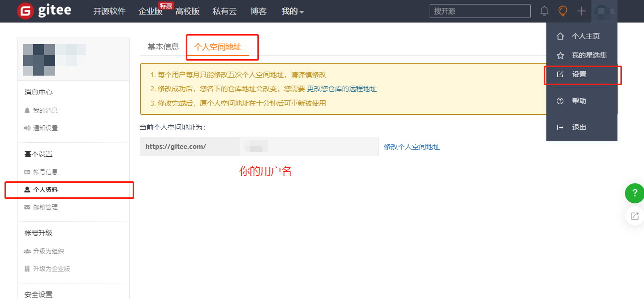Screen dimensions: 644x299
Task: Click the home icon beside 个人主页
Action: [560, 36]
